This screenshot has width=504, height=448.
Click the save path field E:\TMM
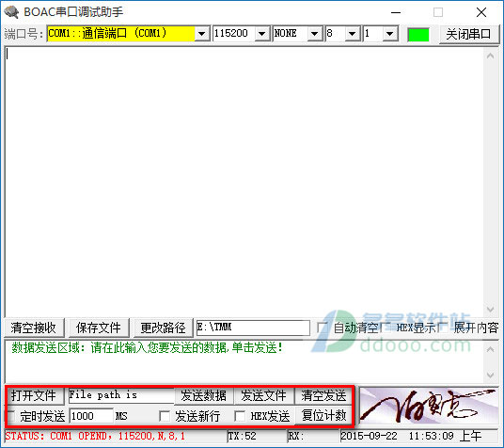point(253,328)
